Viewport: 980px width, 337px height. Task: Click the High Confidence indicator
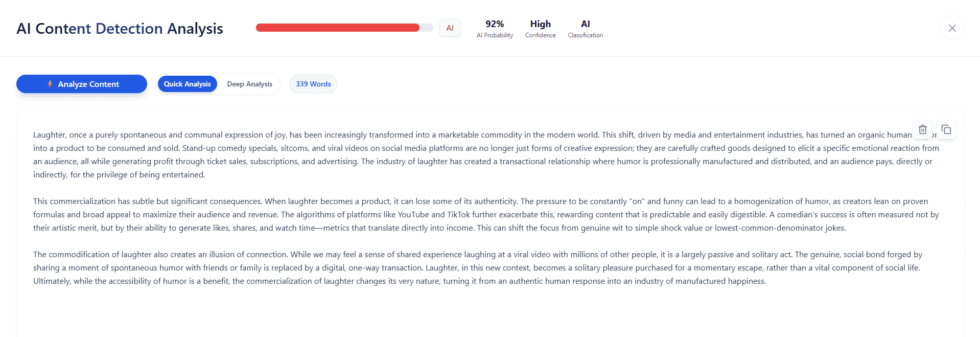point(540,24)
